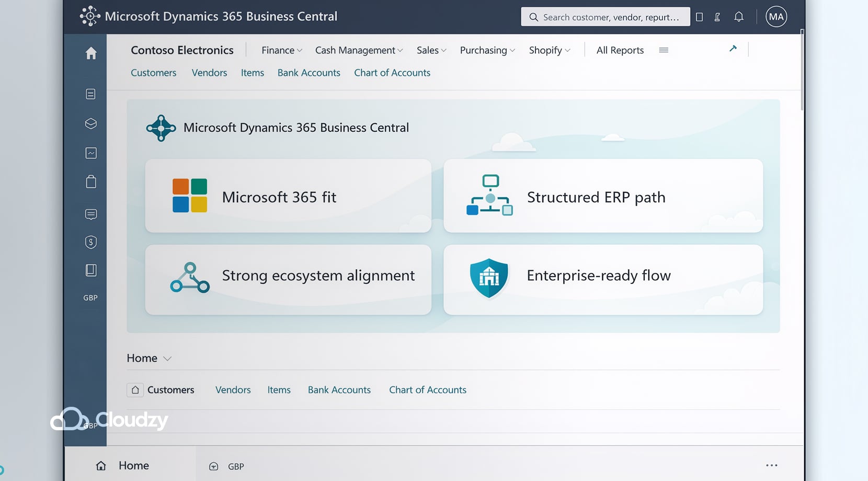The image size is (868, 481).
Task: Click the search magnifier in the search bar
Action: [533, 17]
